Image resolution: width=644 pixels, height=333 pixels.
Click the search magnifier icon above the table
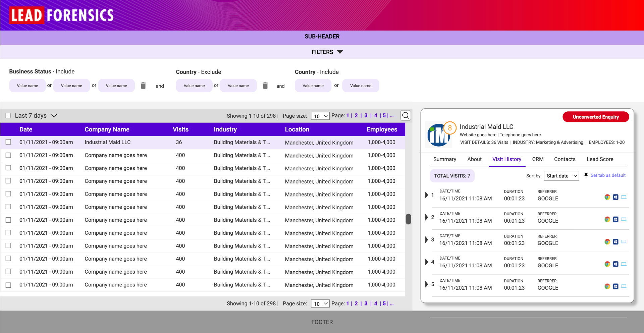tap(406, 116)
